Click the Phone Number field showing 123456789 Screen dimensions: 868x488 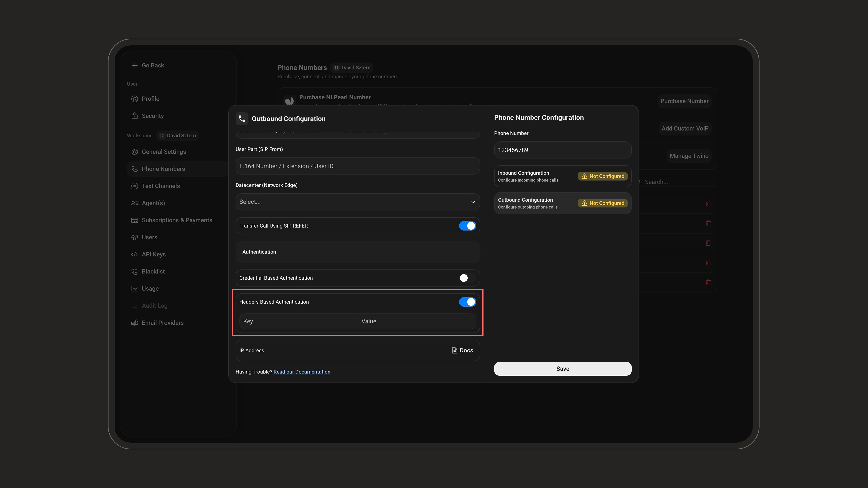562,150
